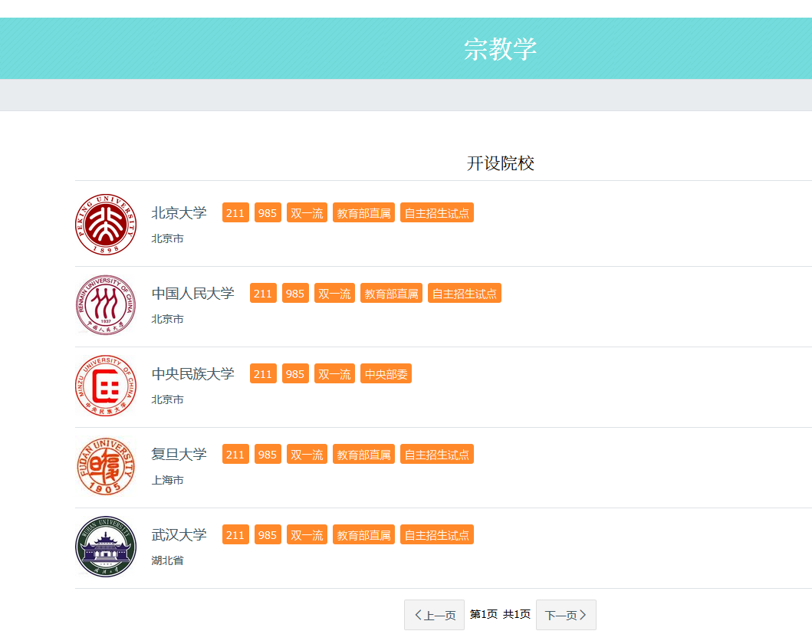Click the 自主招生试点 tag for 中国人民大学
This screenshot has height=644, width=812.
(x=465, y=294)
